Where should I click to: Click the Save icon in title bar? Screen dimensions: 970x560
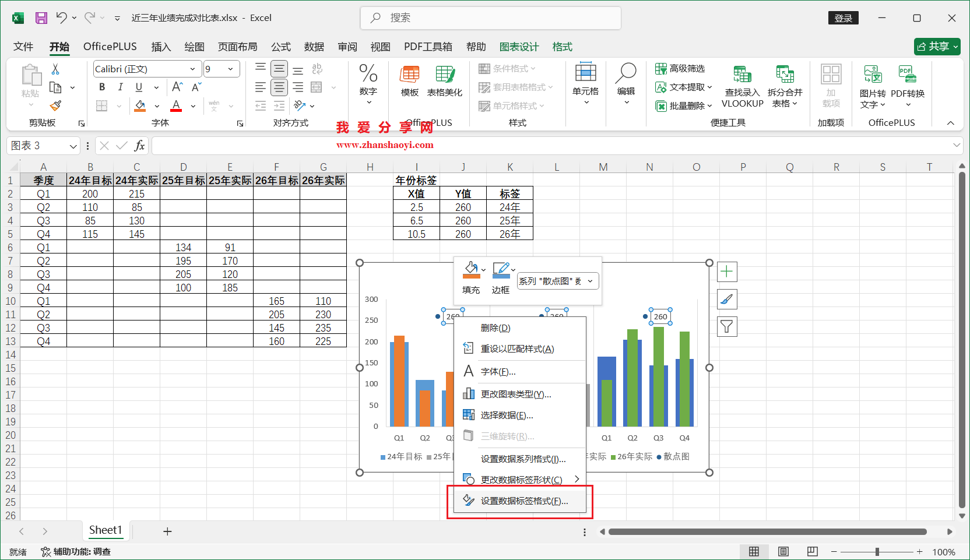coord(41,18)
